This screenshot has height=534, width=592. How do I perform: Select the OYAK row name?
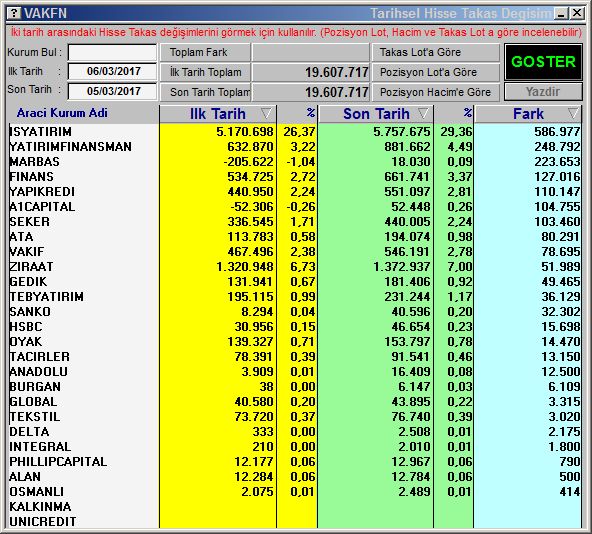pos(26,342)
